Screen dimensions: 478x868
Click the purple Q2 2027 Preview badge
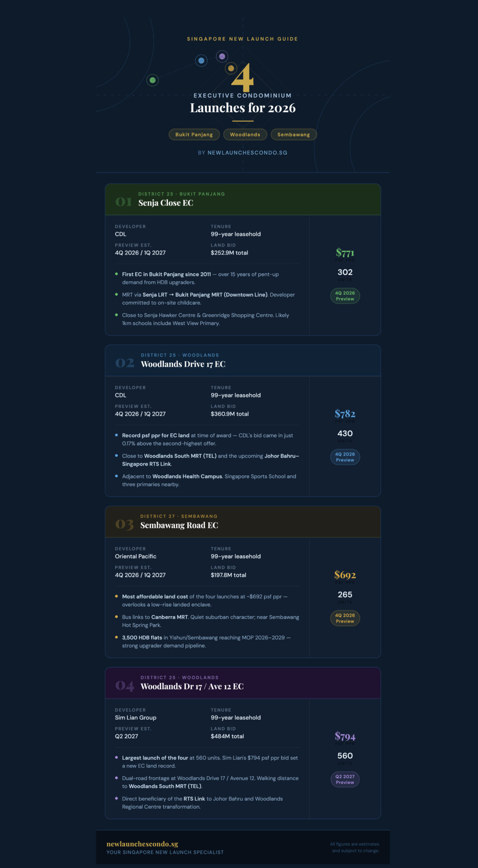pyautogui.click(x=345, y=779)
